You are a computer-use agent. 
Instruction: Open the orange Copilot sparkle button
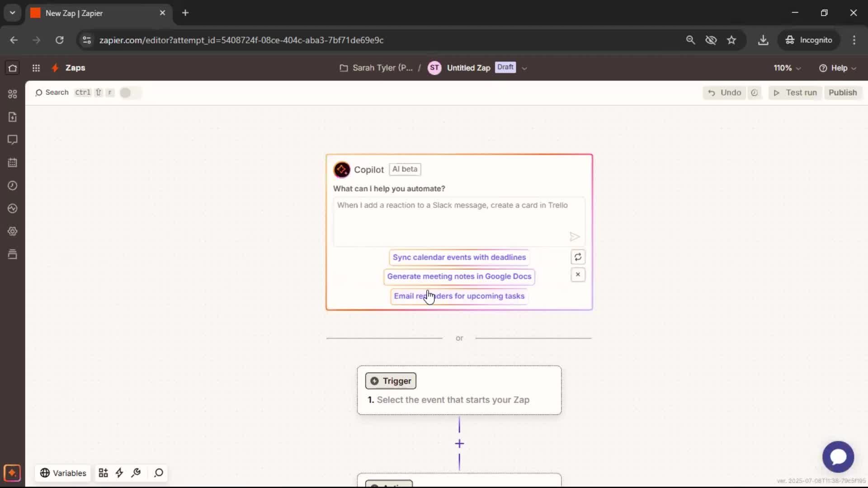[12, 473]
